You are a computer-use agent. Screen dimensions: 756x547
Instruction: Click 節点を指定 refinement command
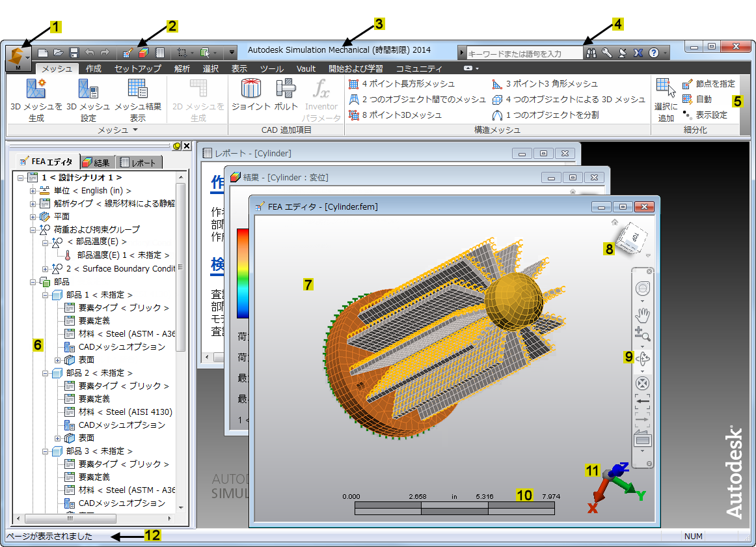[709, 84]
